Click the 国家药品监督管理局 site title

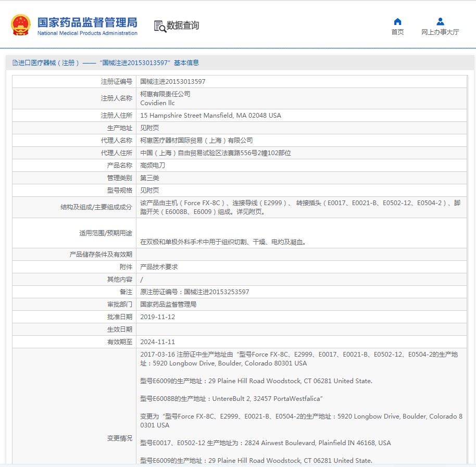[x=87, y=22]
